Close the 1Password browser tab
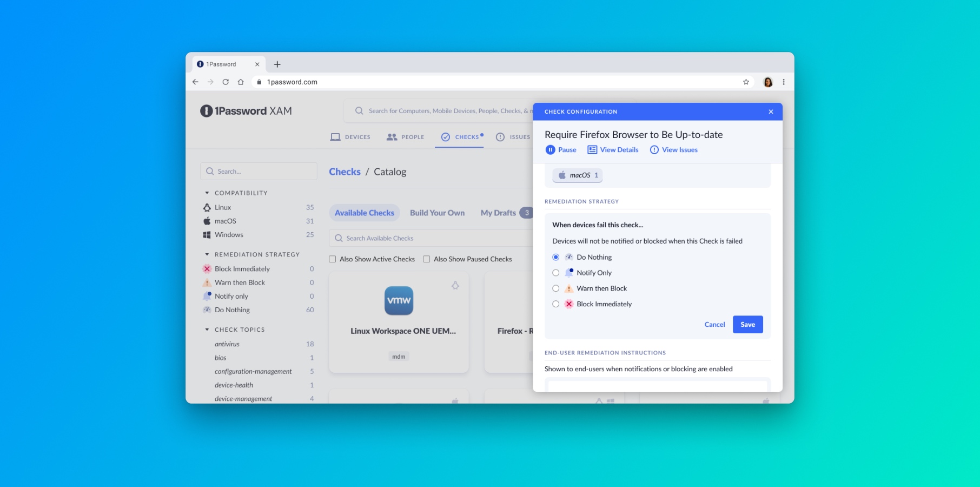 point(257,64)
